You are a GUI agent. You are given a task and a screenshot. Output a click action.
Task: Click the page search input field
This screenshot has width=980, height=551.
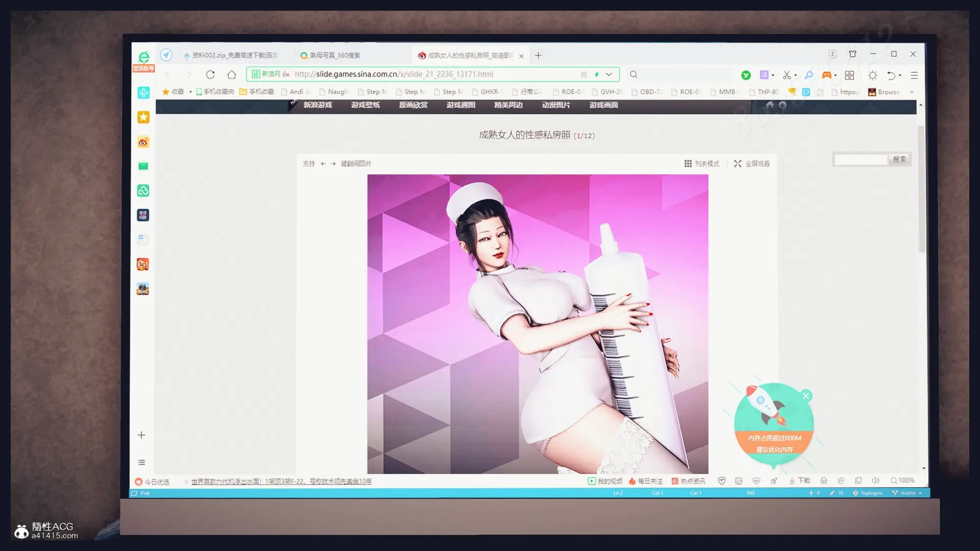tap(861, 160)
